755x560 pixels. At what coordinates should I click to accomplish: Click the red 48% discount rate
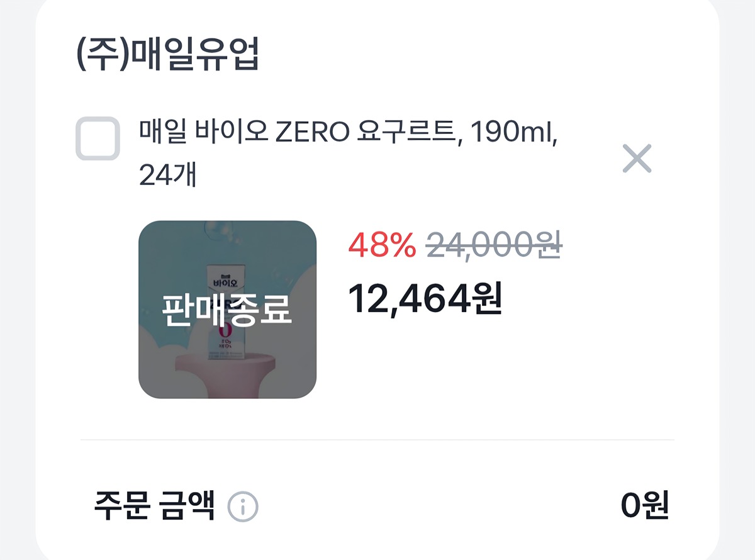coord(382,246)
